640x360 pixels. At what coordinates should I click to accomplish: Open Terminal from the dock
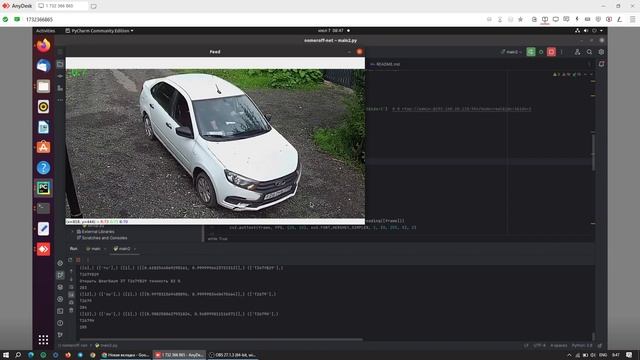click(x=43, y=209)
